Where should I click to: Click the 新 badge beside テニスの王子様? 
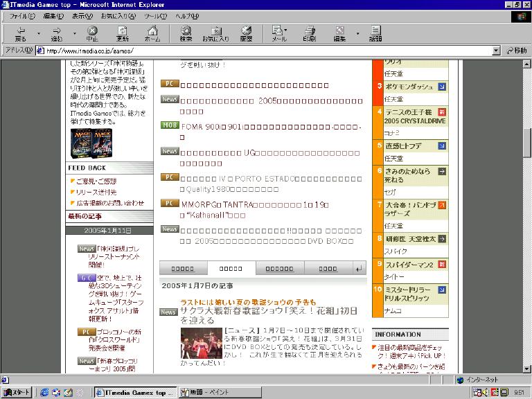442,112
